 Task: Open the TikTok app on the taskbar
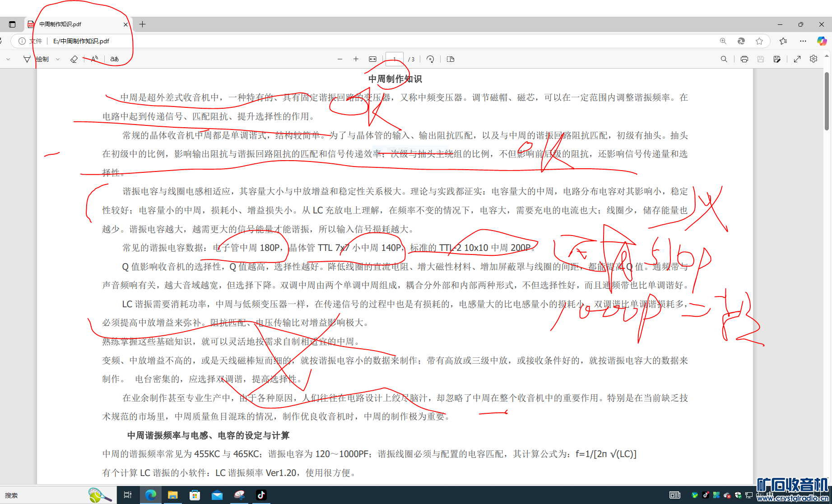point(261,495)
